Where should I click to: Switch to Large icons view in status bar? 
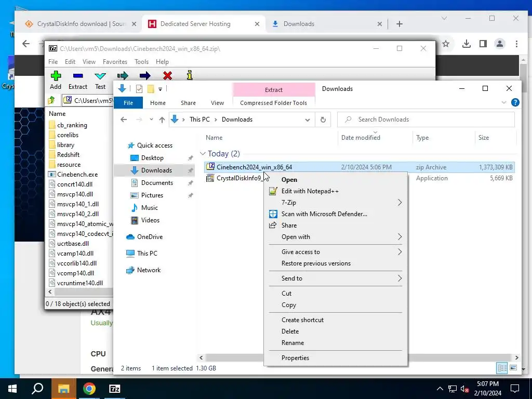(513, 368)
